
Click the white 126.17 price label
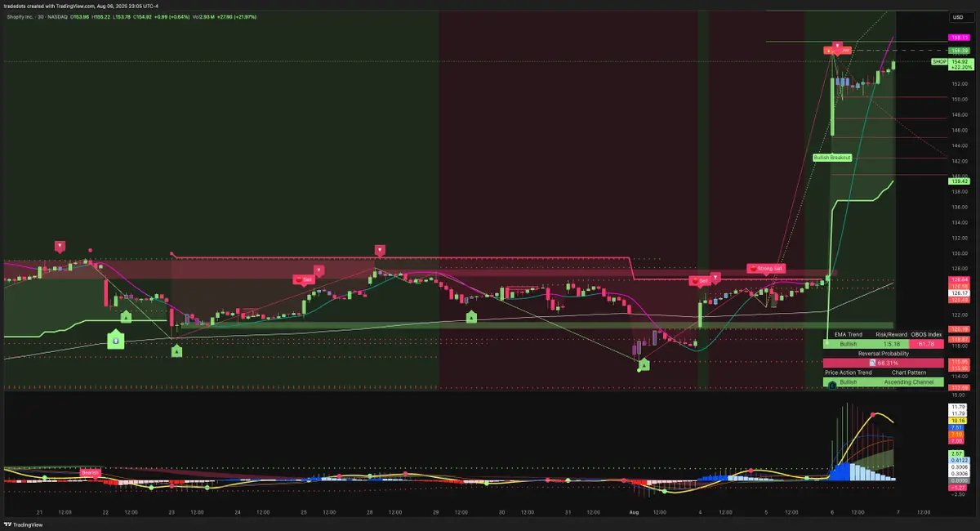pyautogui.click(x=959, y=293)
